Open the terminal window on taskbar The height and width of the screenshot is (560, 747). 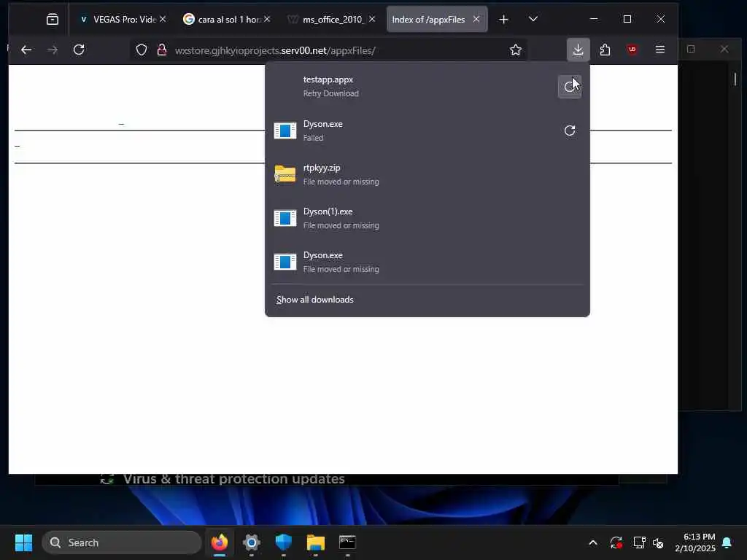(347, 542)
